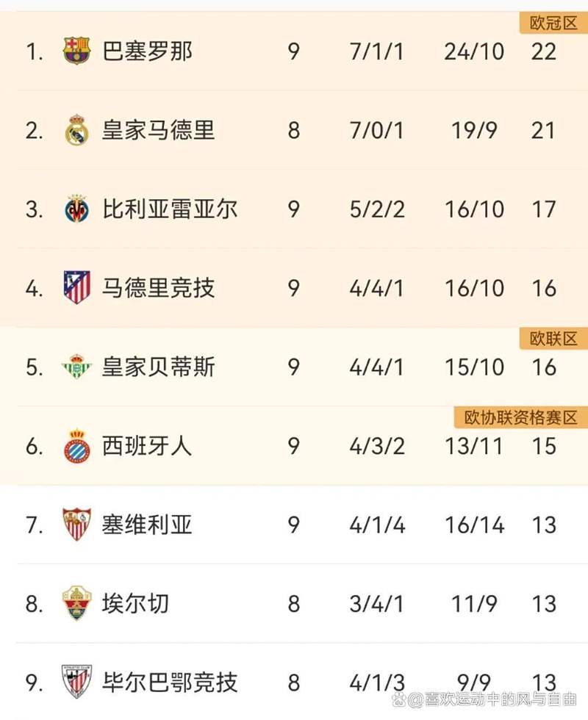The height and width of the screenshot is (720, 588).
Task: Click the Espanyol club crest icon
Action: [76, 446]
